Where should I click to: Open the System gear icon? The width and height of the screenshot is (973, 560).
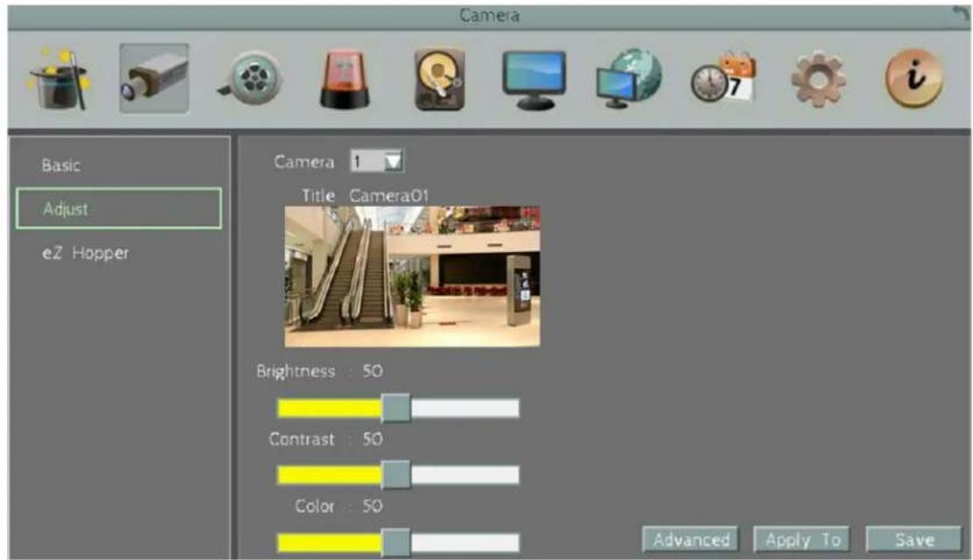coord(818,80)
